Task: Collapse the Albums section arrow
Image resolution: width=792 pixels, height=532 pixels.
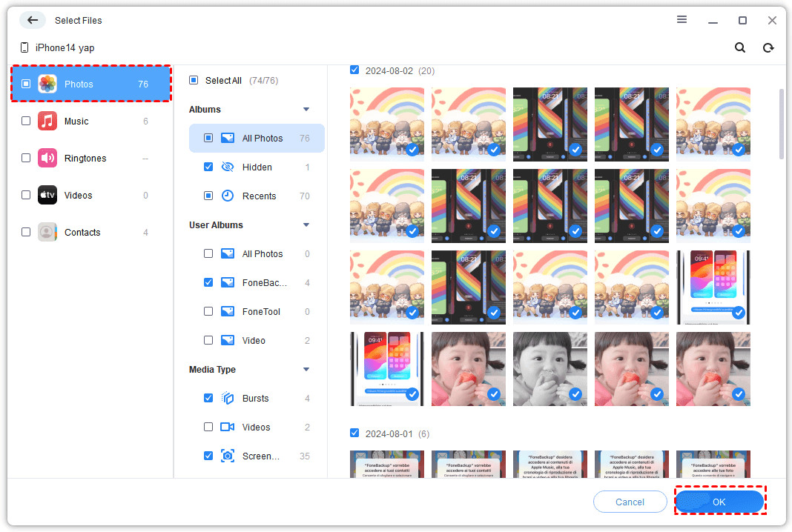Action: point(306,110)
